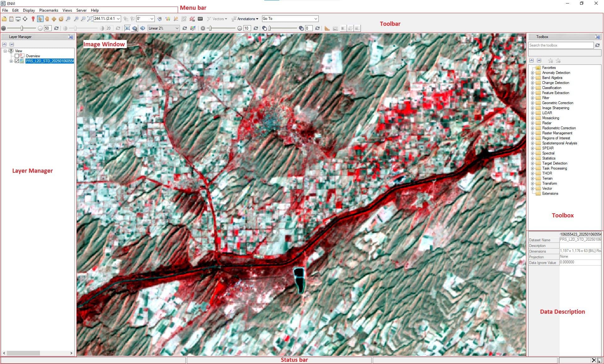Image resolution: width=604 pixels, height=364 pixels.
Task: Reset the brightness with refresh icon
Action: (x=56, y=28)
